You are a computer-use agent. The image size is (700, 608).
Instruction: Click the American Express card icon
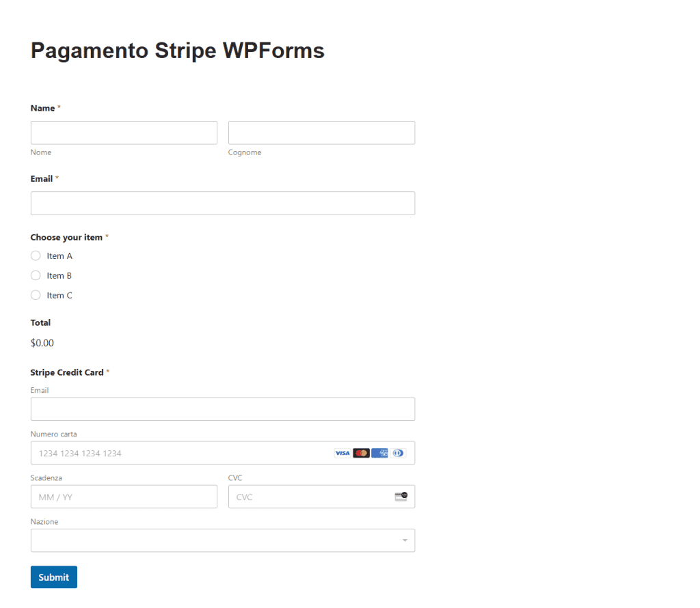click(x=379, y=453)
